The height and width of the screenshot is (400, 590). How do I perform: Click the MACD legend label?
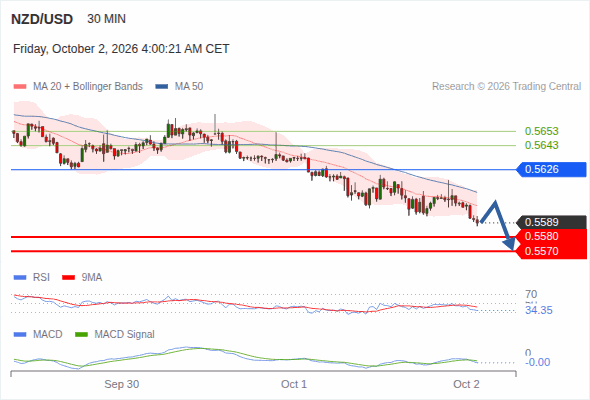(47, 335)
